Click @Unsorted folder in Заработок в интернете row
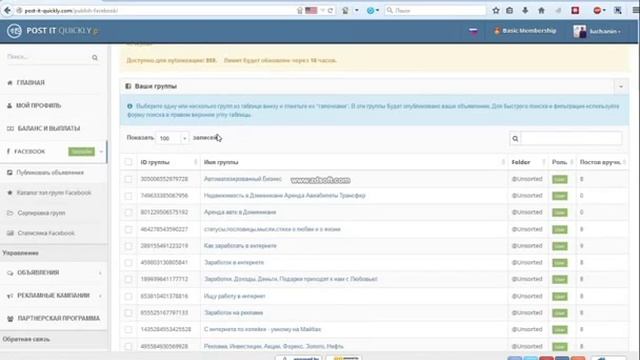 click(527, 262)
